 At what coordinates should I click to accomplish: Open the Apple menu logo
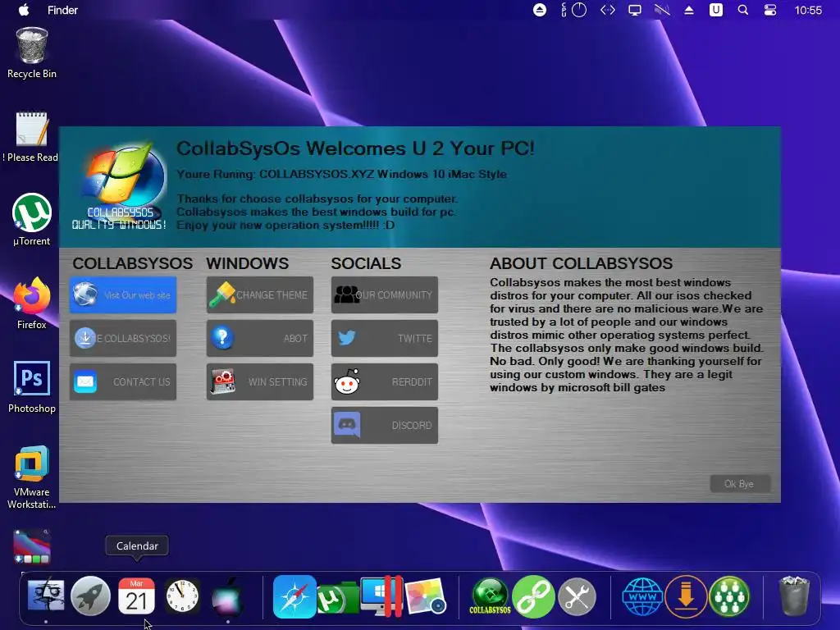24,10
